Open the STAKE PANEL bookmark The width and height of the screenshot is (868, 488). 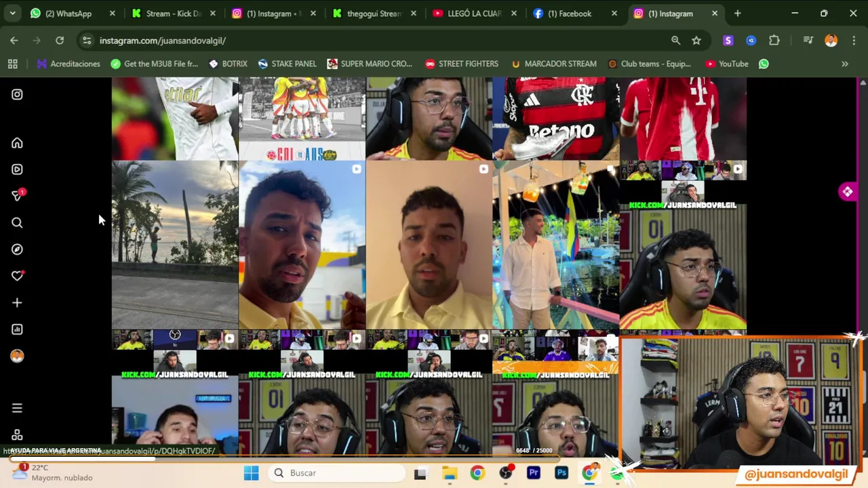tap(287, 64)
